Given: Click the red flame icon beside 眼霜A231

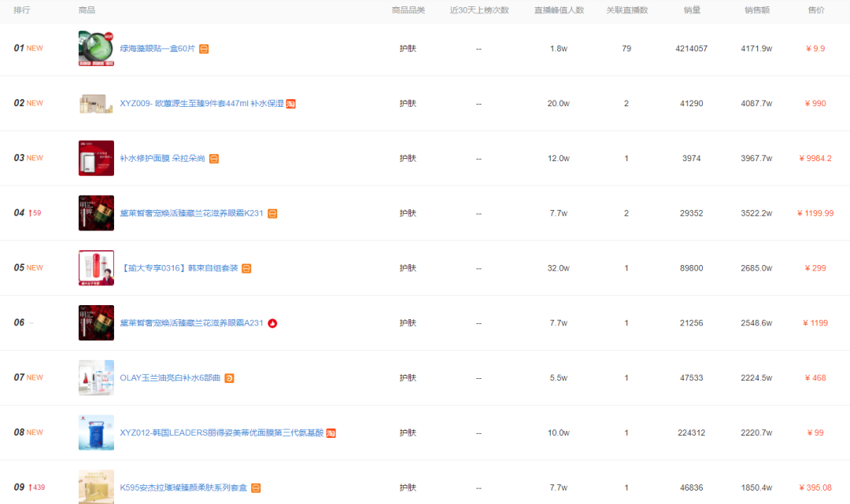Looking at the screenshot, I should click(x=272, y=323).
